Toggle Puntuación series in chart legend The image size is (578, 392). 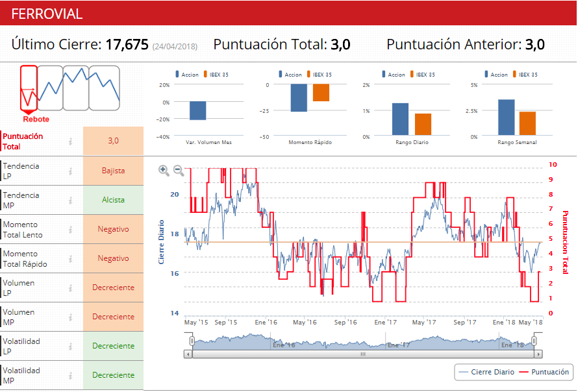pos(544,372)
